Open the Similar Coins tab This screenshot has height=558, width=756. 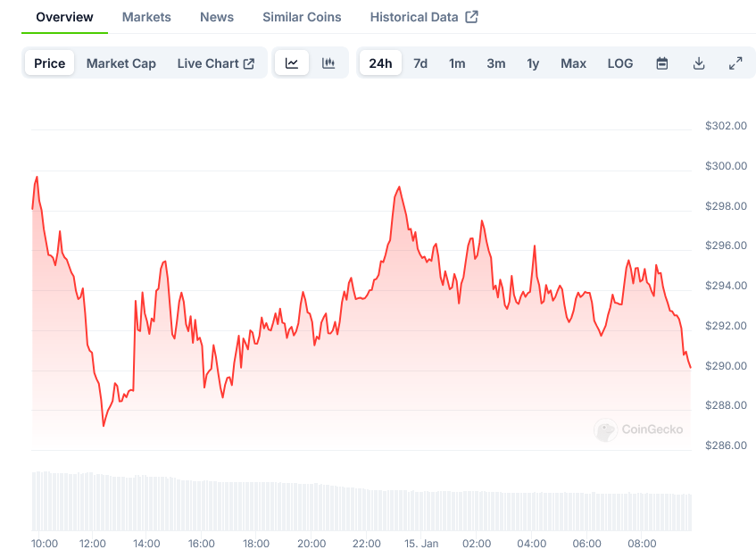click(x=302, y=17)
